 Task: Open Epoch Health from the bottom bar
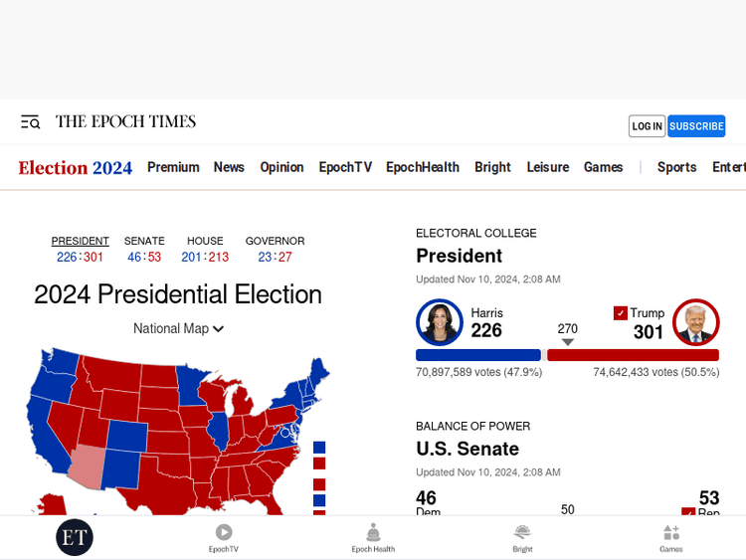pos(373,537)
